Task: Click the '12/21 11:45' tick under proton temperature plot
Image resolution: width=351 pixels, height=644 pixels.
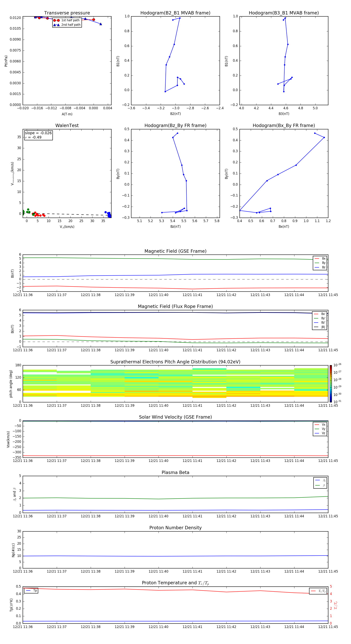Action: click(328, 627)
